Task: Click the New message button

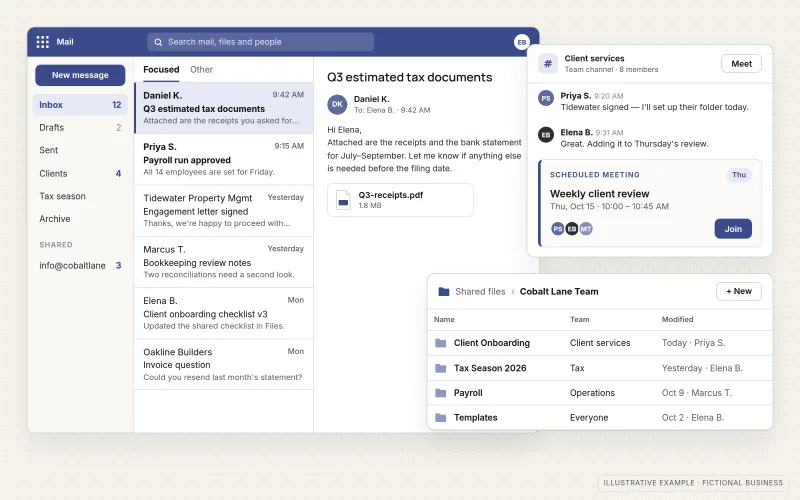Action: [80, 75]
